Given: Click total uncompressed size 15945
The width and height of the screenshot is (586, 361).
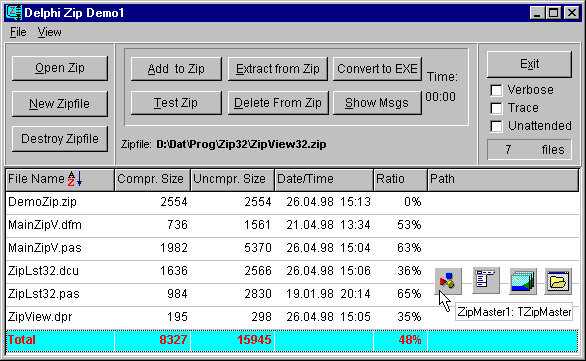Looking at the screenshot, I should [254, 340].
